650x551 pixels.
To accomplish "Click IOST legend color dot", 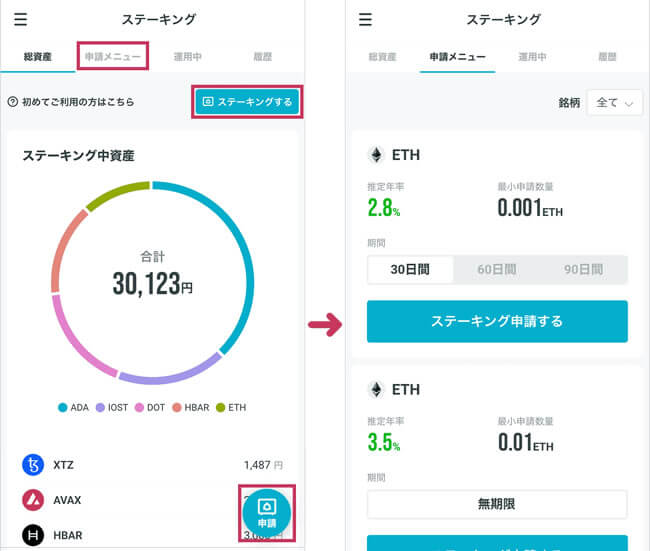I will pyautogui.click(x=100, y=408).
